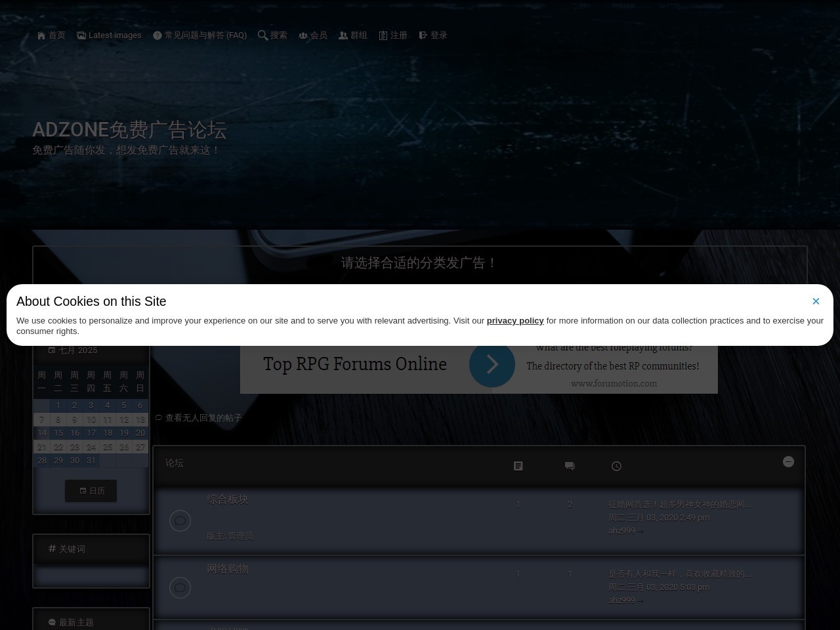Viewport: 840px width, 630px height.
Task: Close the cookie notice banner
Action: 816,301
